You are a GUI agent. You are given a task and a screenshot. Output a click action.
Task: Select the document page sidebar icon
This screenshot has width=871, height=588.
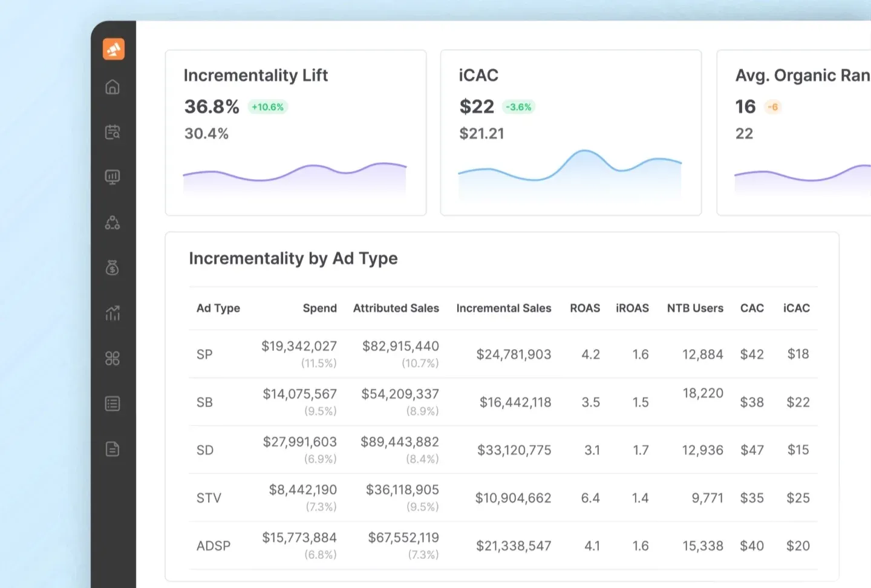(113, 449)
